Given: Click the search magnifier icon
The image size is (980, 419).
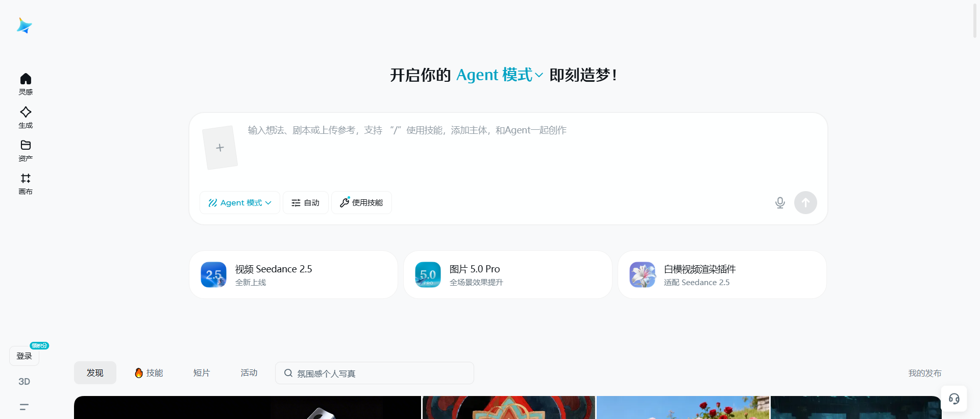Looking at the screenshot, I should [x=288, y=373].
